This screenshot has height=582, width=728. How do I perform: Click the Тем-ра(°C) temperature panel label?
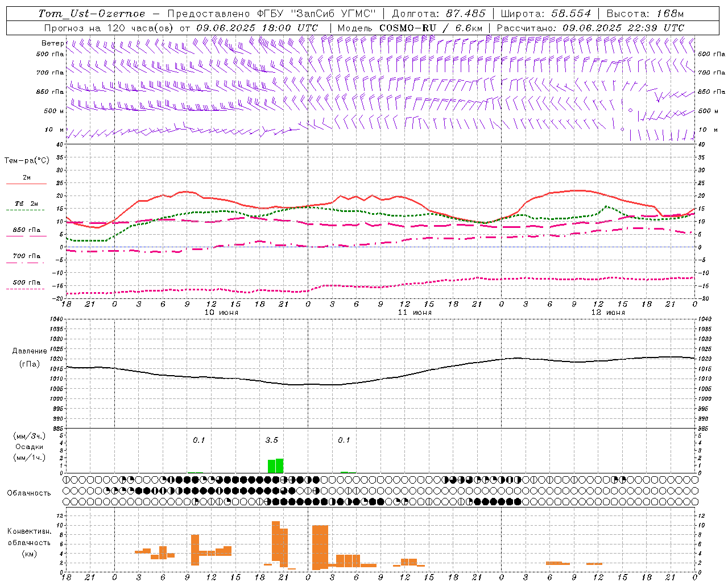[27, 161]
